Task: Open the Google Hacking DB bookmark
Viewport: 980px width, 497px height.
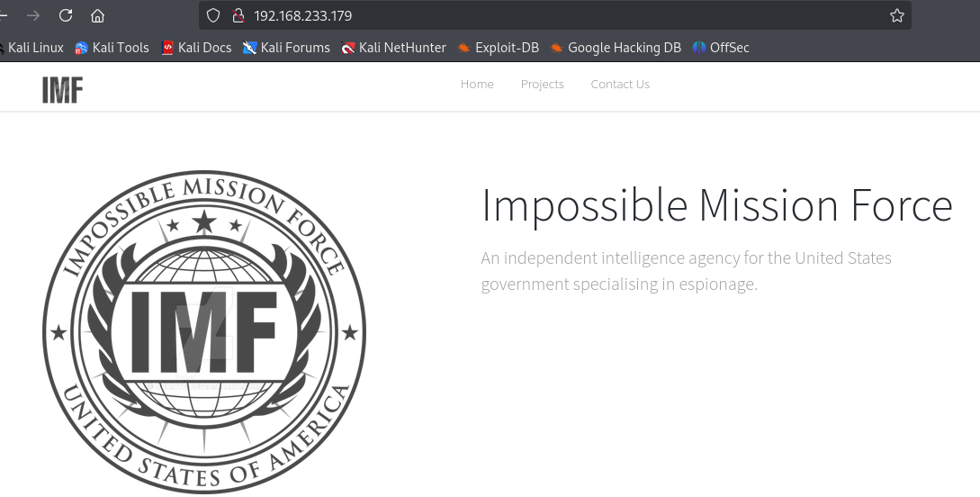Action: point(616,48)
